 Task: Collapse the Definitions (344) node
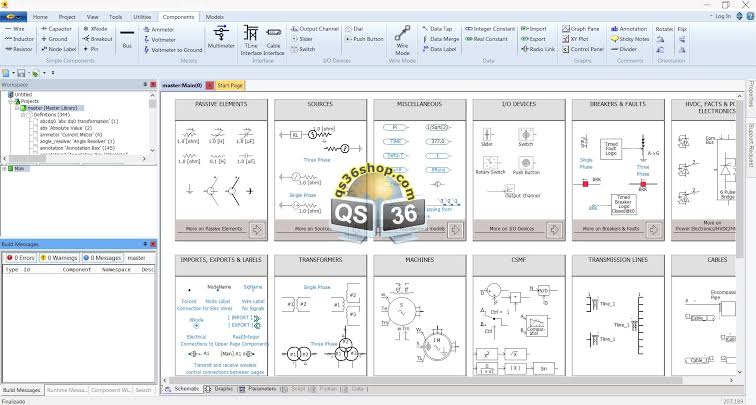pos(23,115)
